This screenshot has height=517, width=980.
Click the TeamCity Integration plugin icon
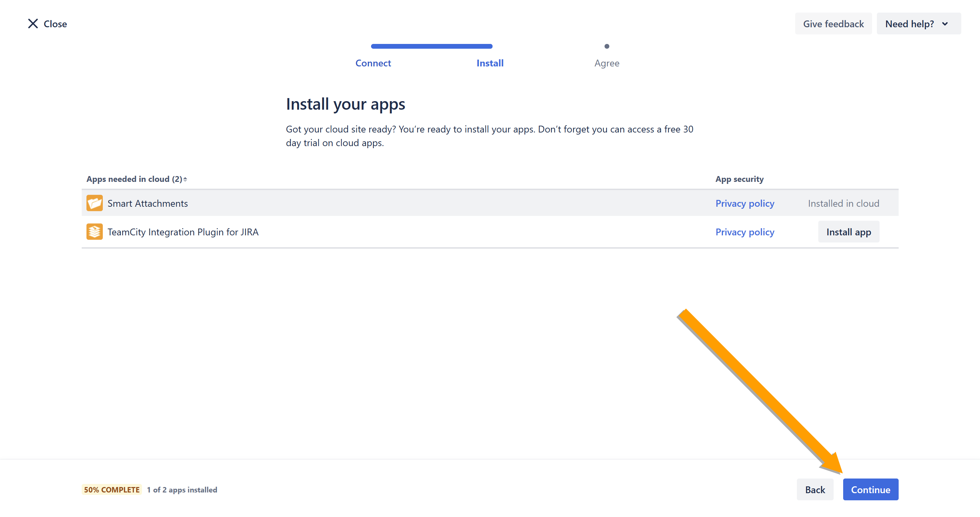[x=94, y=232]
